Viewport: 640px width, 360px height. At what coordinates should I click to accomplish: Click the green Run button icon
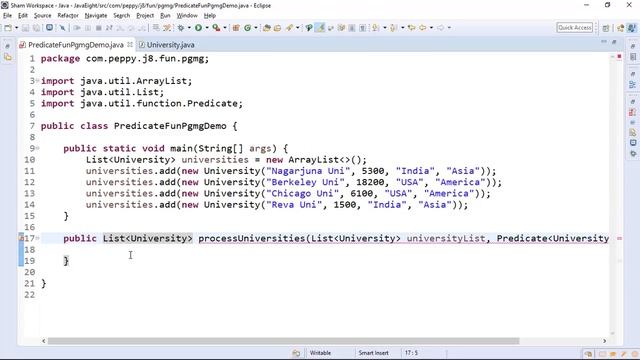coord(198,28)
